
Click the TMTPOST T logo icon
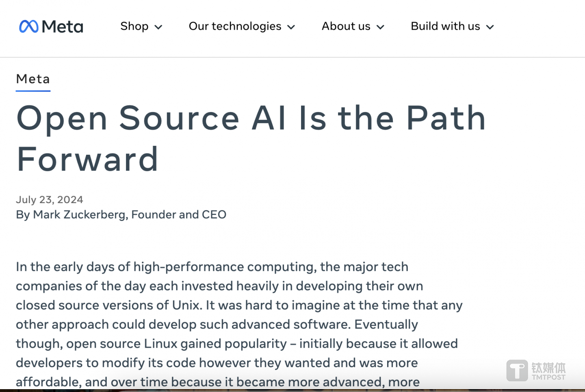pos(517,370)
